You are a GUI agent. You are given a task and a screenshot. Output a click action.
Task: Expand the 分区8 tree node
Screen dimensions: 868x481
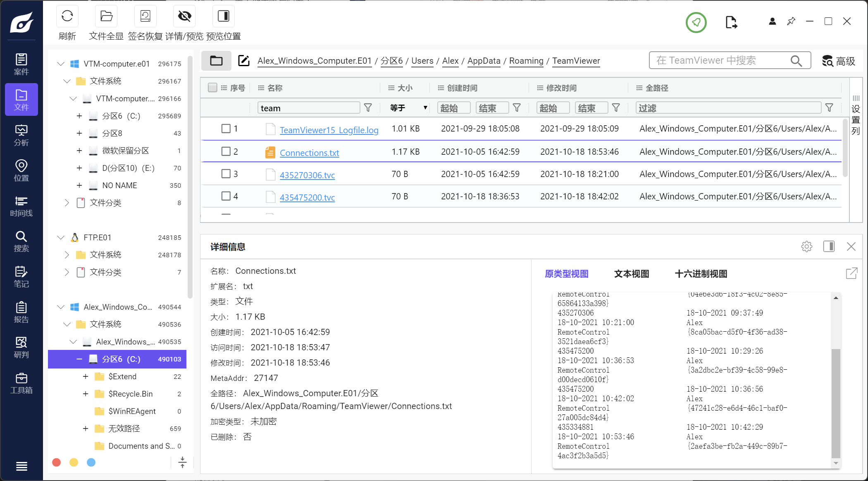[79, 133]
